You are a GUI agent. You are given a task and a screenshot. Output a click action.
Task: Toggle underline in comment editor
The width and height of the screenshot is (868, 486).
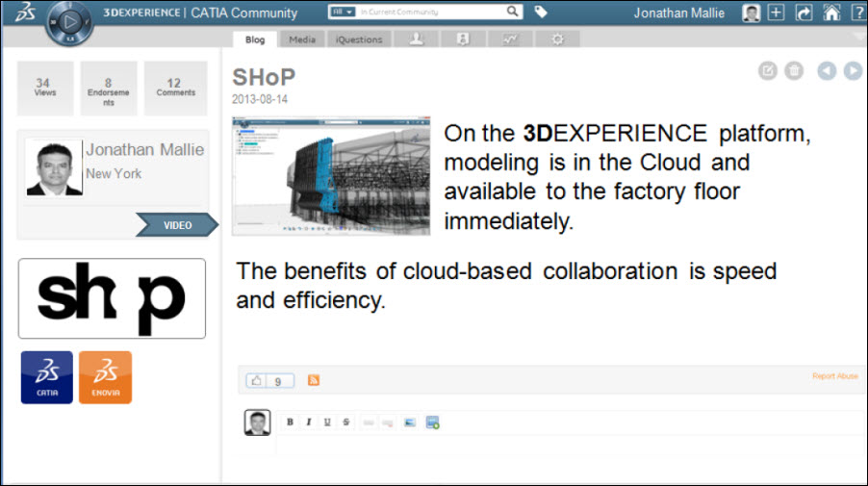pyautogui.click(x=328, y=422)
